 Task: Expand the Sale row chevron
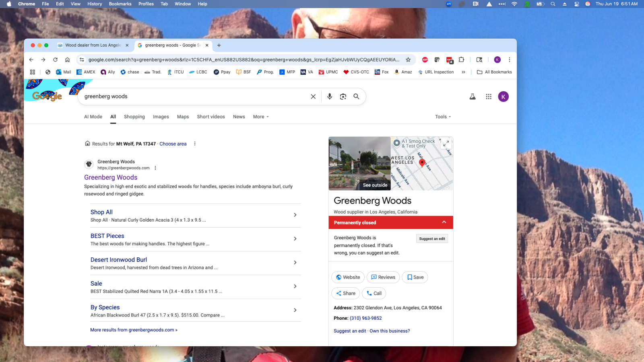(295, 286)
